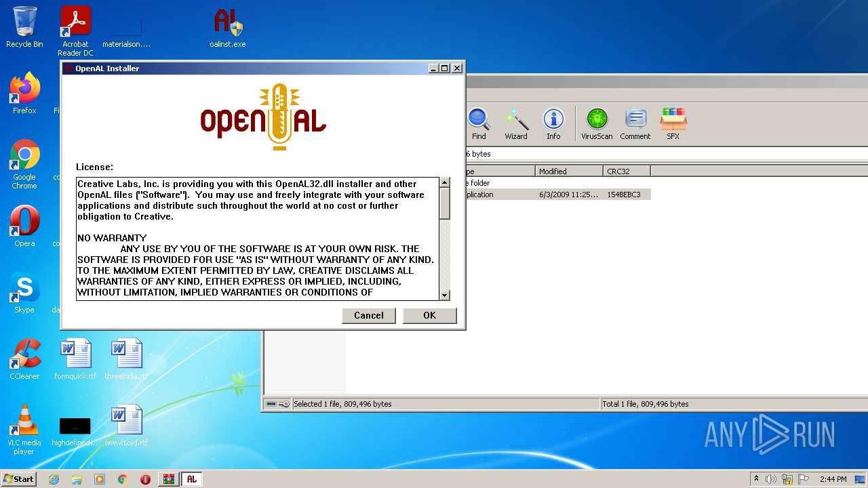Launch Firefox from desktop
The image size is (868, 488).
pyautogui.click(x=24, y=94)
